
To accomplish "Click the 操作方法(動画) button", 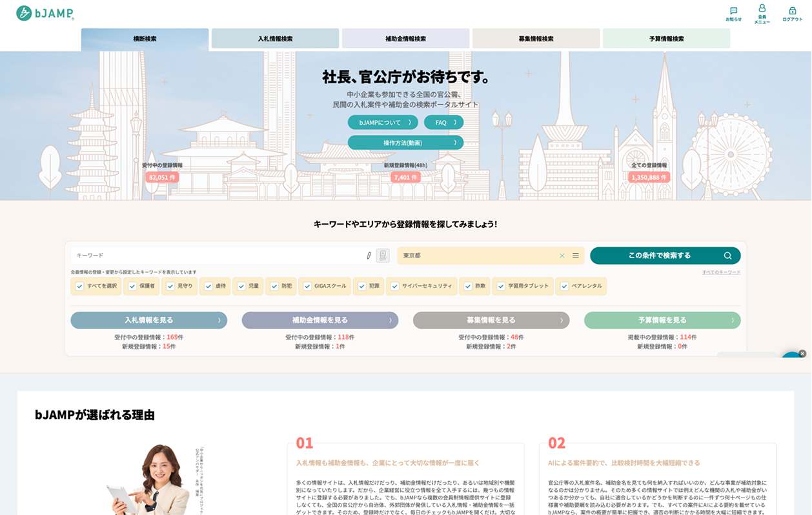I will (405, 143).
